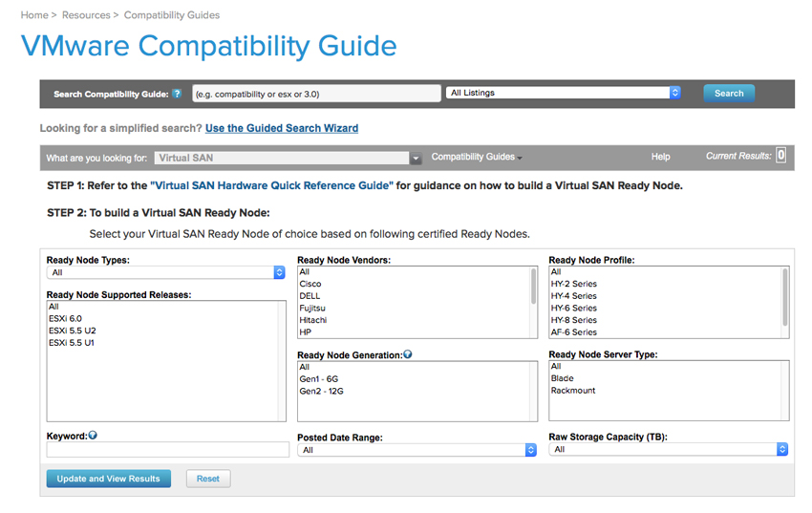Screen dimensions: 812x513
Task: Open the Virtual SAN product dropdown arrow
Action: 416,159
